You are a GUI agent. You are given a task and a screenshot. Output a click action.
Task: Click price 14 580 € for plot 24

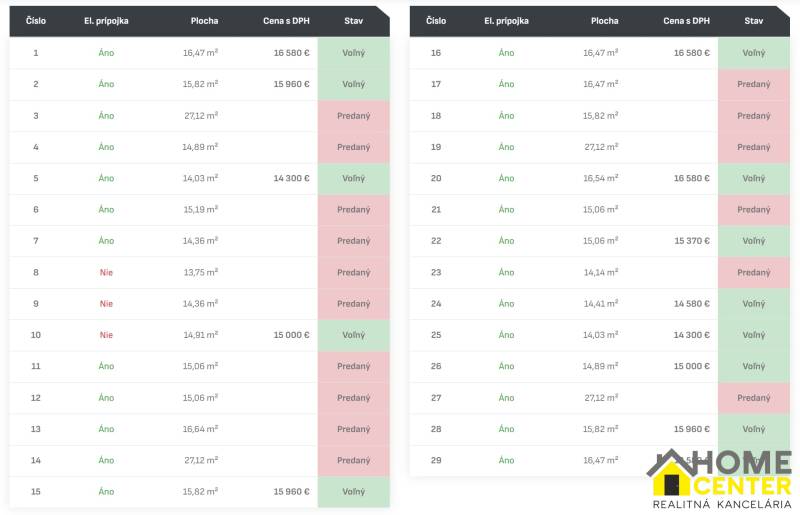pyautogui.click(x=691, y=304)
